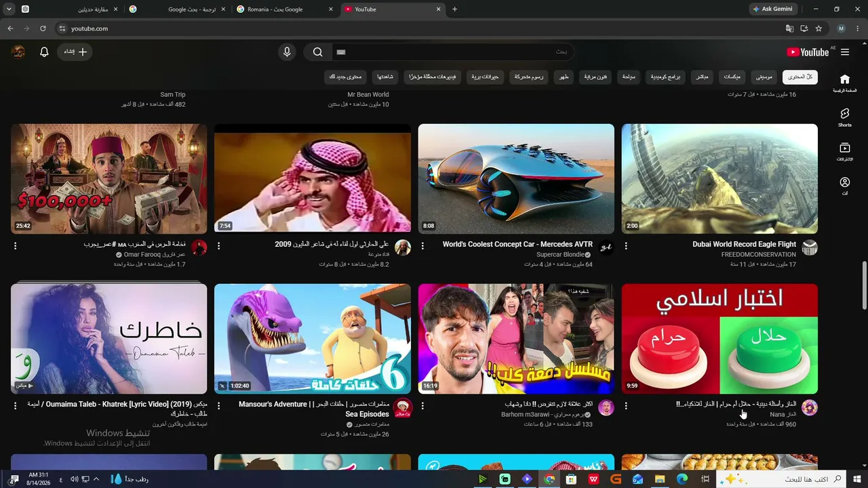Image resolution: width=868 pixels, height=488 pixels.
Task: Open options menu for Dubai Eagle Flight video
Action: pyautogui.click(x=626, y=246)
